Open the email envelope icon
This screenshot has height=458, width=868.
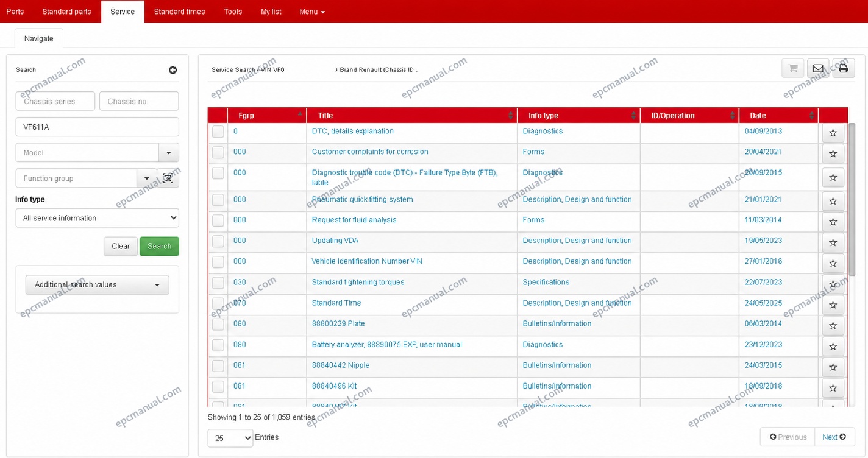point(818,68)
